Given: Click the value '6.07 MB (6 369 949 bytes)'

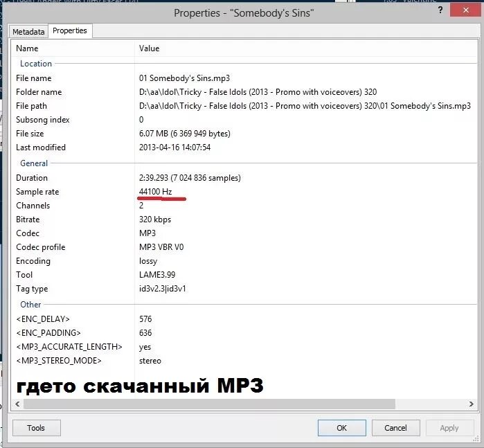Looking at the screenshot, I should [185, 134].
